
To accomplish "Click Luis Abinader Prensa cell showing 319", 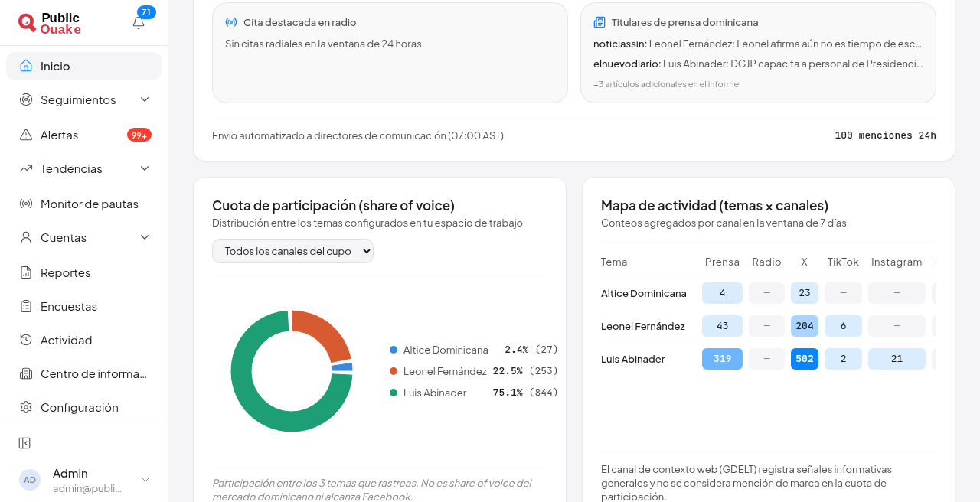I will (x=722, y=359).
